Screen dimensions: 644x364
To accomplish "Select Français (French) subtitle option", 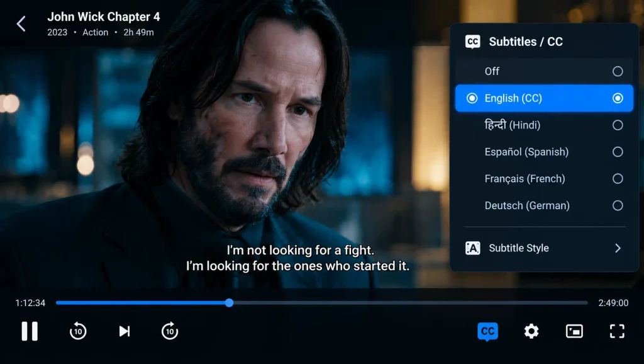I will pos(544,178).
